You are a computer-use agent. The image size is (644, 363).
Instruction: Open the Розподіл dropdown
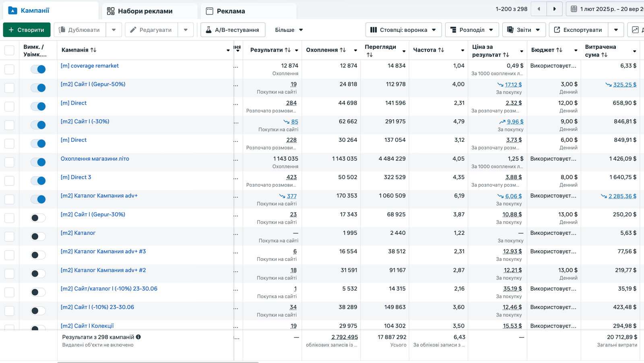point(472,30)
